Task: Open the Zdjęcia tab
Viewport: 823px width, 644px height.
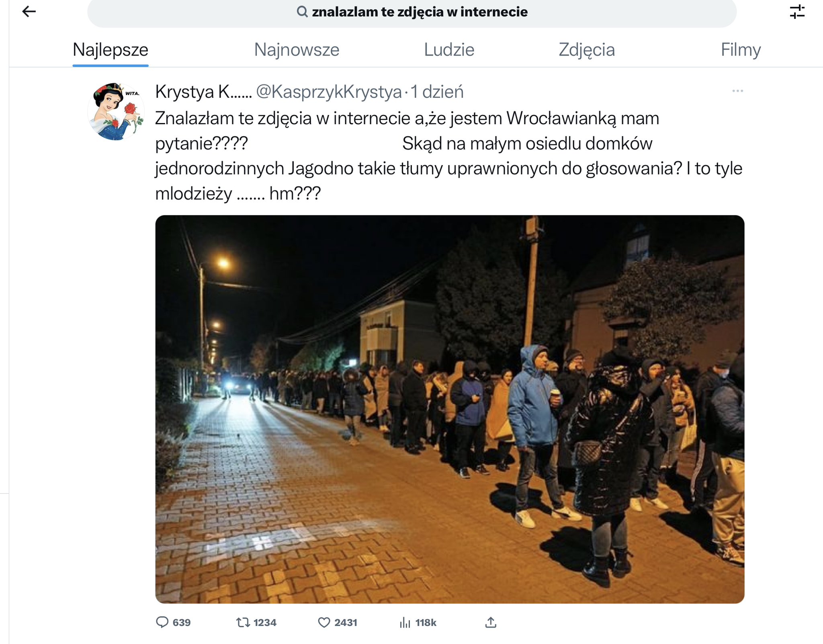Action: click(587, 50)
